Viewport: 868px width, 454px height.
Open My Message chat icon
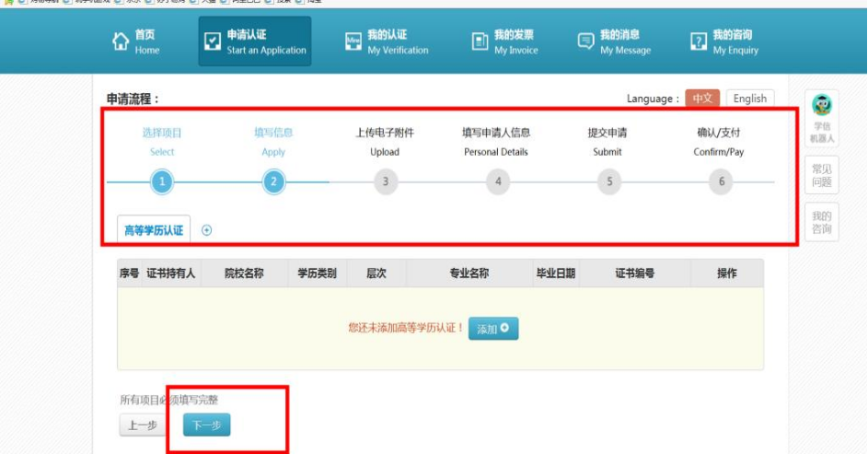click(x=585, y=42)
